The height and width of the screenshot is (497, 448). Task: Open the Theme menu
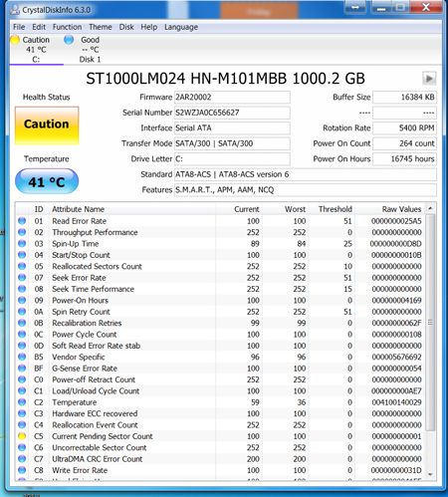click(x=101, y=27)
